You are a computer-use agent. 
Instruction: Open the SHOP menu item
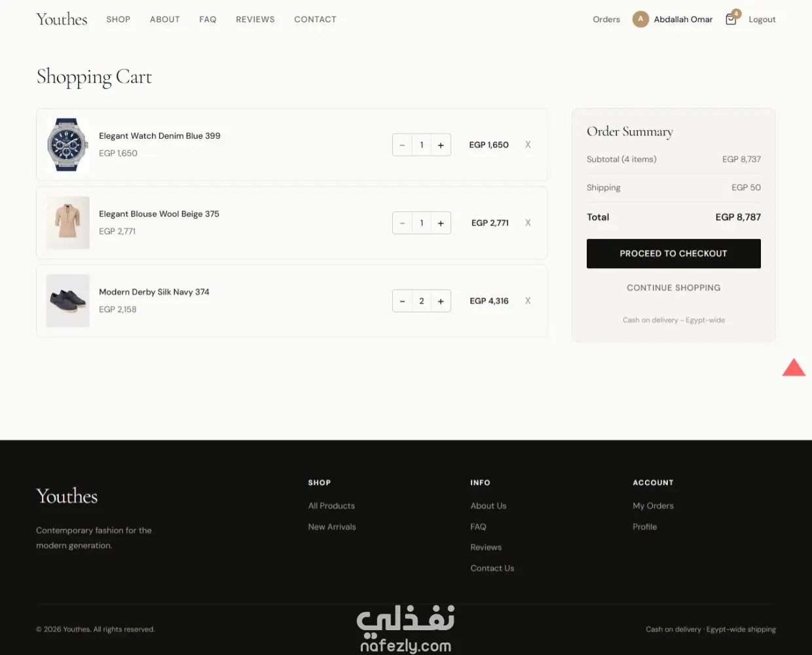(119, 20)
